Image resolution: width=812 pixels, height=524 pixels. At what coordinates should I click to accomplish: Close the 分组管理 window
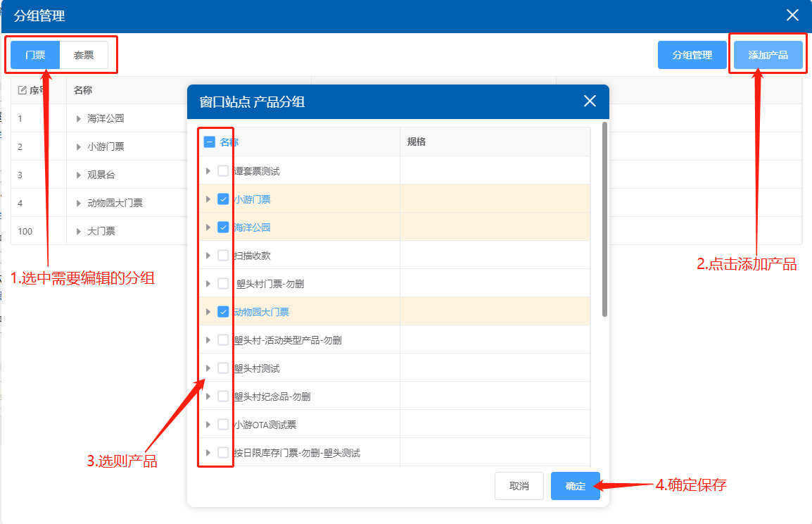pyautogui.click(x=793, y=15)
